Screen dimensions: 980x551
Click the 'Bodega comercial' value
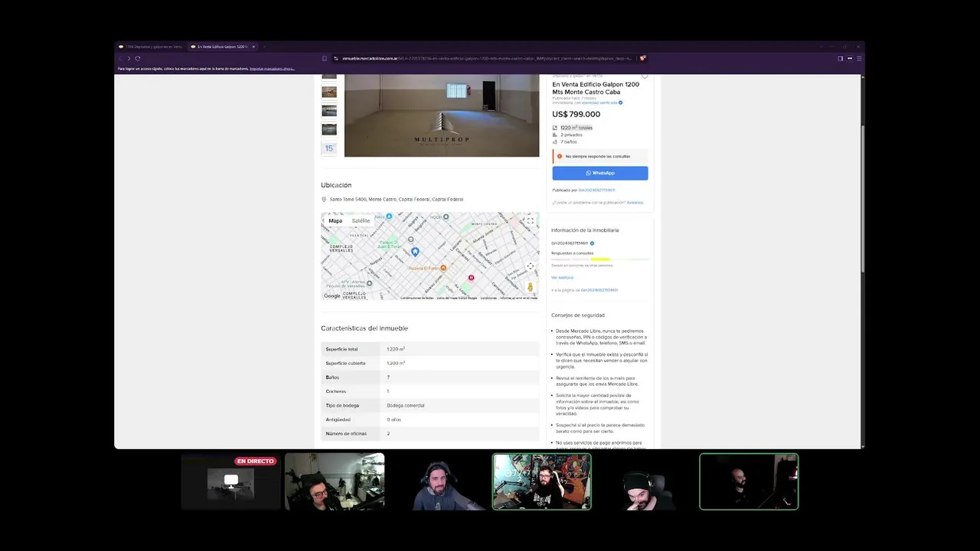tap(406, 406)
